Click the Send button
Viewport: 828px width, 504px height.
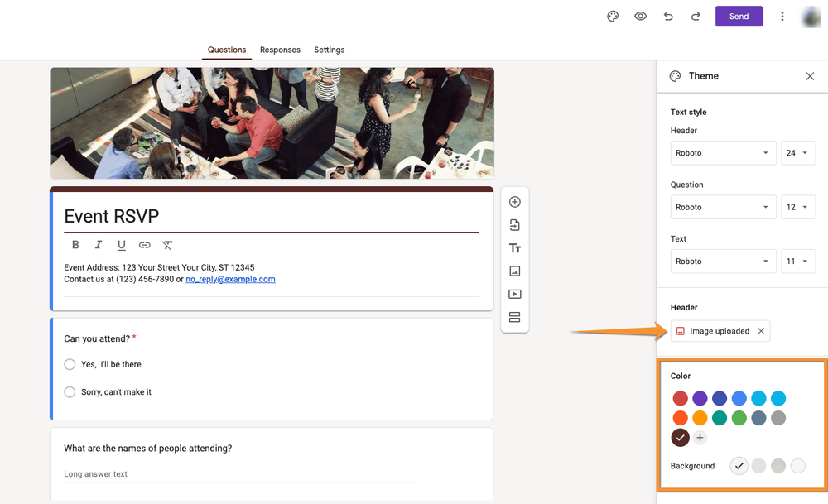pyautogui.click(x=739, y=16)
